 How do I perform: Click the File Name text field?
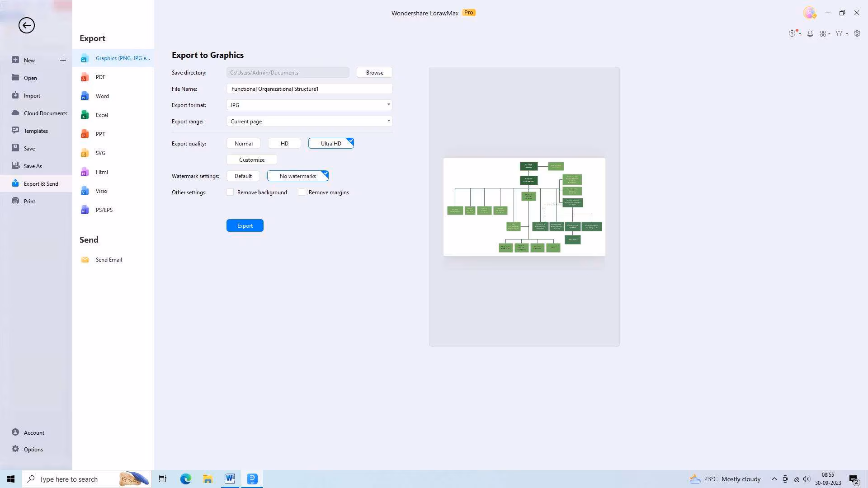pos(309,89)
